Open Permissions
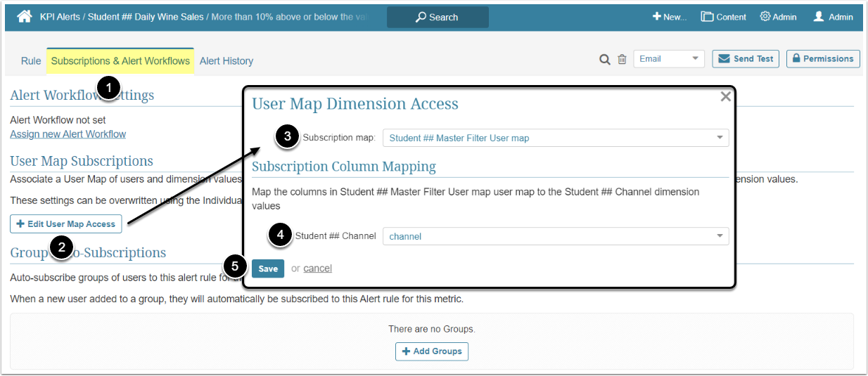Screen dimensions: 868x376 pos(823,59)
